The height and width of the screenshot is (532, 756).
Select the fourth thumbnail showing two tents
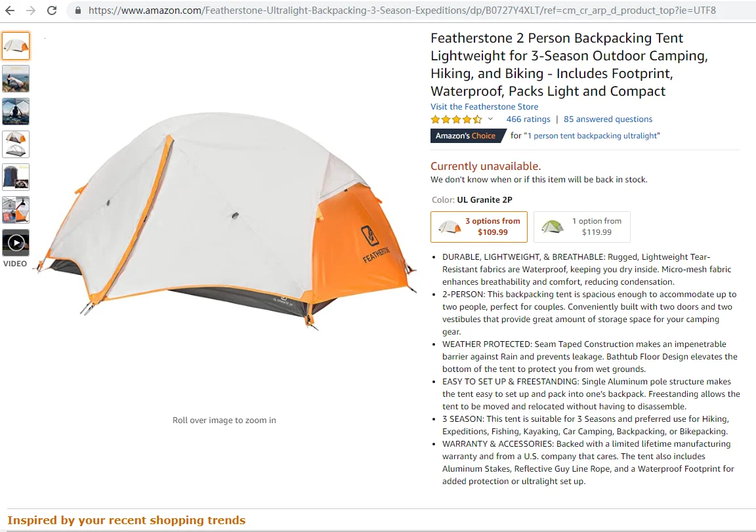tap(16, 144)
